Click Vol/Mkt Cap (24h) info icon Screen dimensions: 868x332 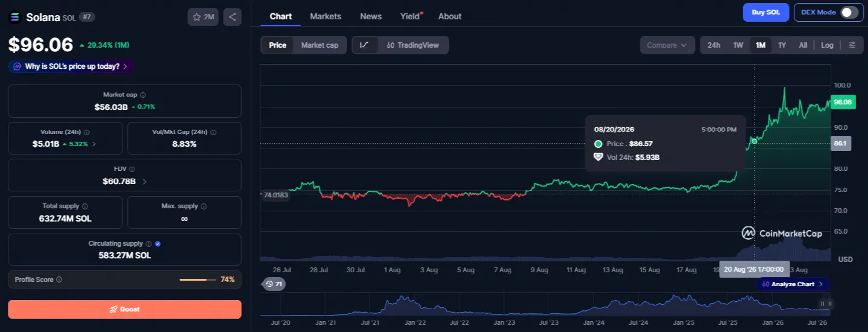213,132
